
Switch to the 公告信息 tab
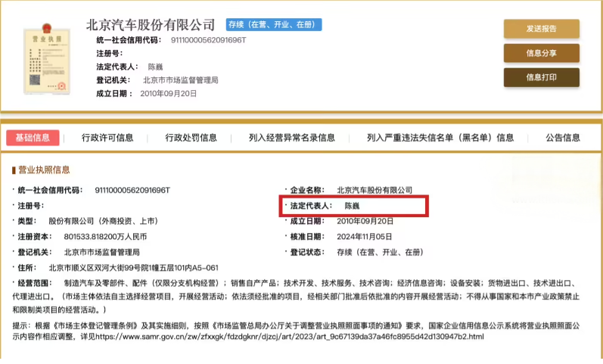[x=563, y=138]
